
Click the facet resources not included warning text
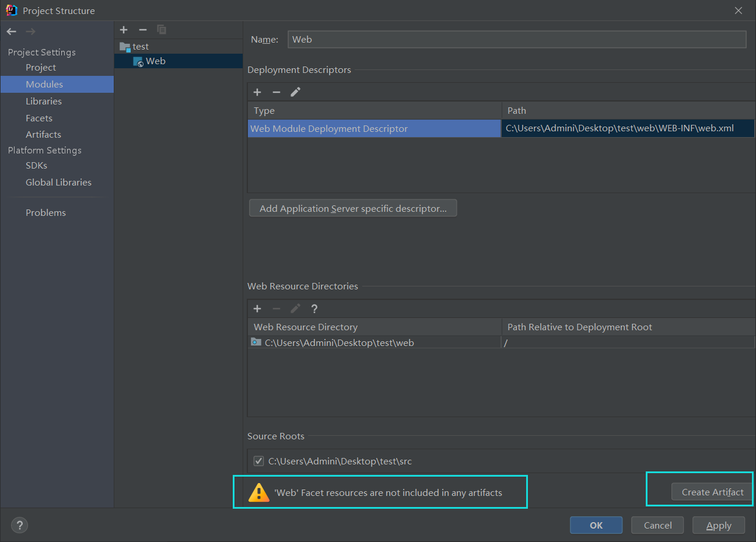pos(388,492)
